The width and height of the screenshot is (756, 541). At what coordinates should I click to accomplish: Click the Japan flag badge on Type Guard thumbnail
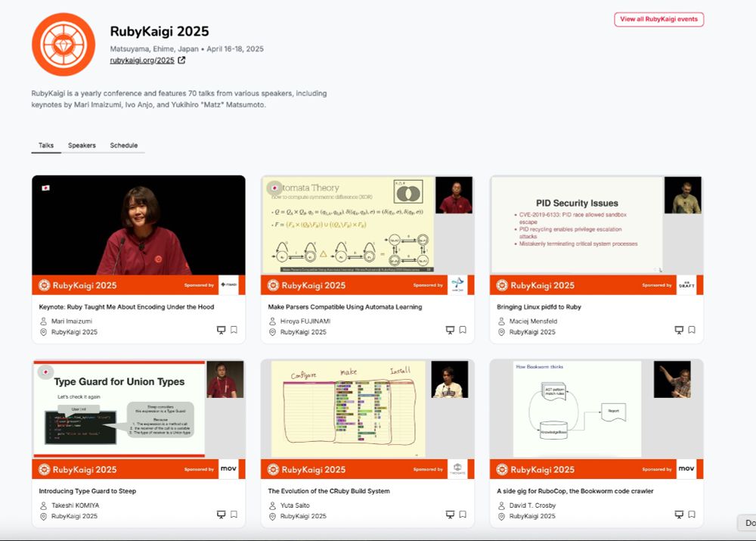46,372
